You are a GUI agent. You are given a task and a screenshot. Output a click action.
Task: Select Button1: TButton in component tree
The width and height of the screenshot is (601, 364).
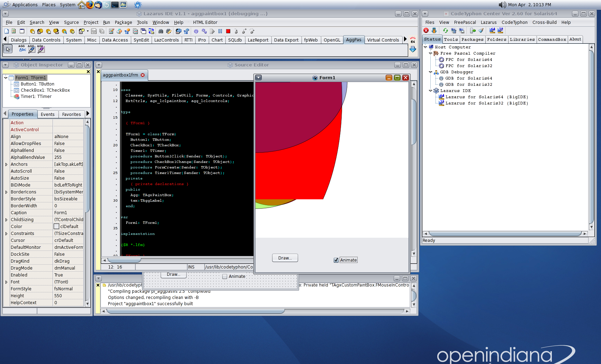click(37, 84)
